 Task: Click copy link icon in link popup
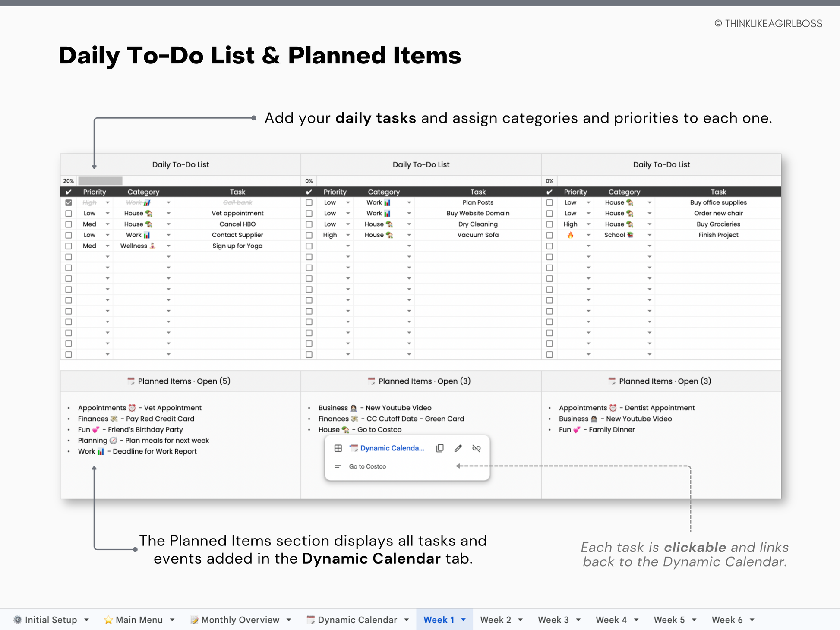[x=440, y=448]
